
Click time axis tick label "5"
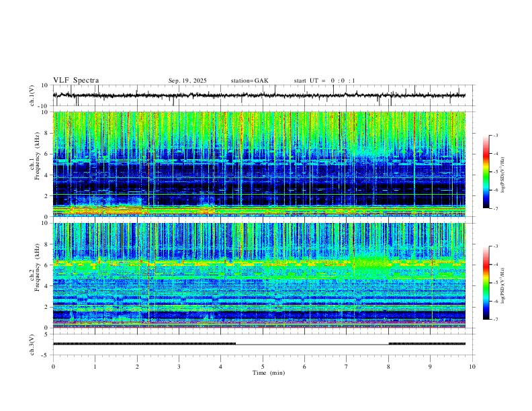tap(263, 367)
